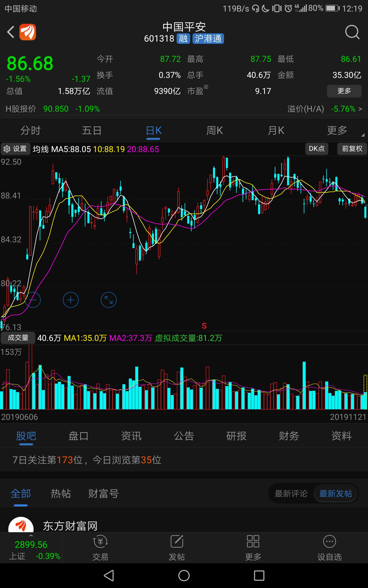The image size is (368, 588).
Task: Tap the 中国平安 stock title
Action: tap(184, 27)
